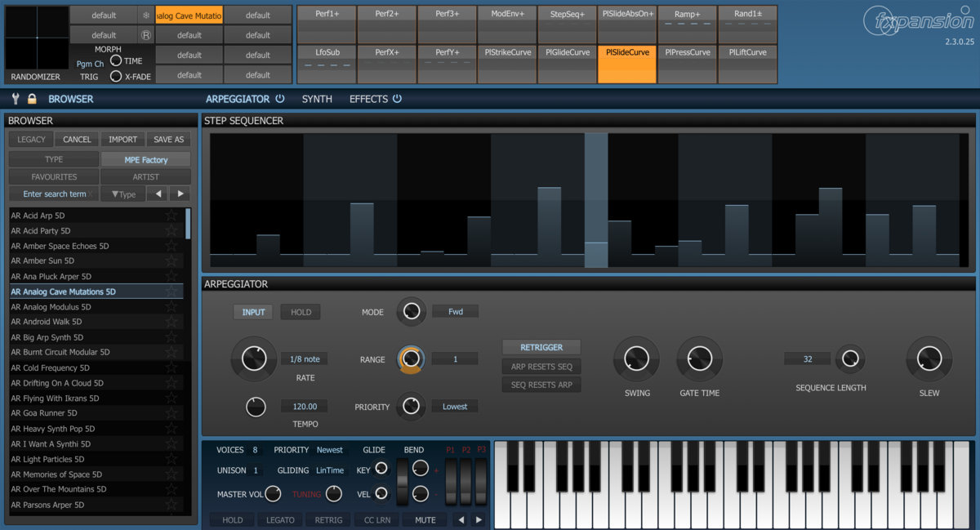Viewport: 980px width, 530px height.
Task: Go to previous preset in browser search row
Action: 158,194
